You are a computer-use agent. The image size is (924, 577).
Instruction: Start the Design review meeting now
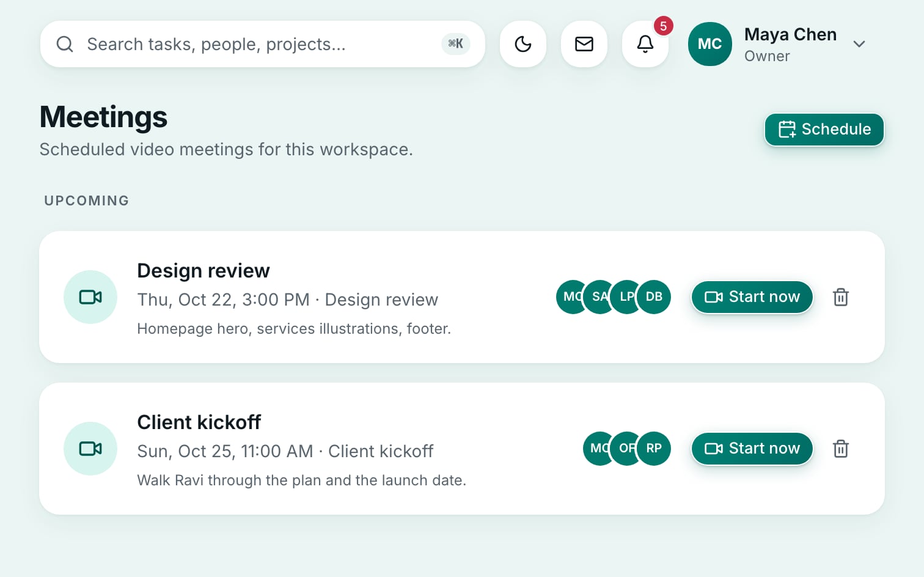[x=752, y=297]
